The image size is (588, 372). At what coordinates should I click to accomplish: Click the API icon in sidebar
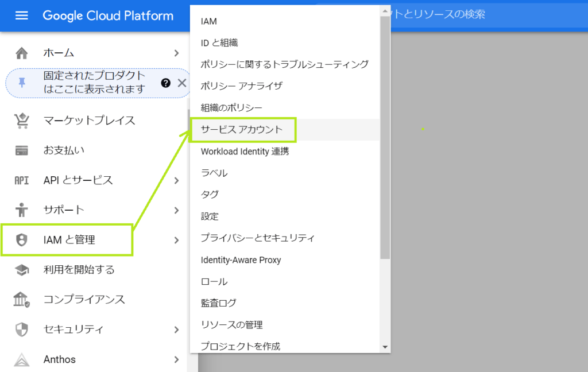click(x=22, y=180)
